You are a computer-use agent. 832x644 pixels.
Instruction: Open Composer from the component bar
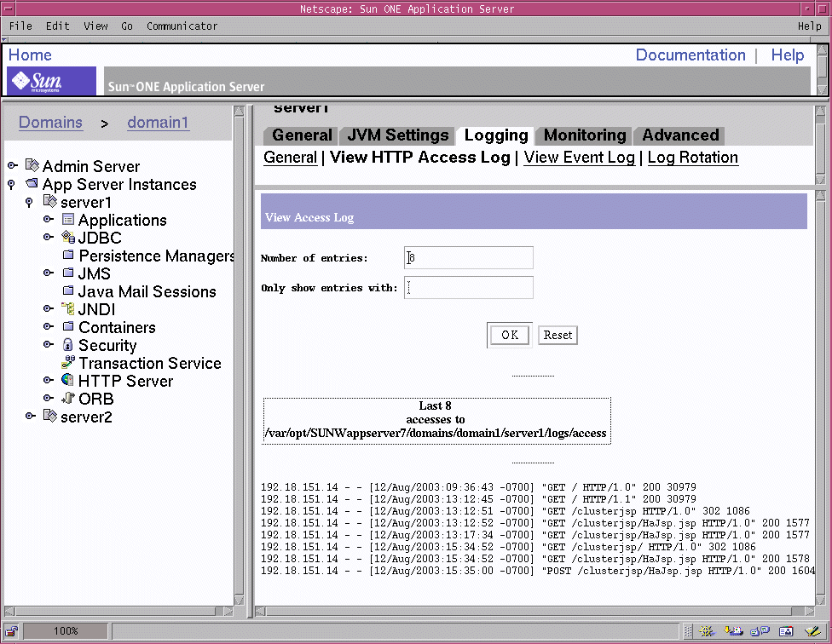click(x=812, y=630)
